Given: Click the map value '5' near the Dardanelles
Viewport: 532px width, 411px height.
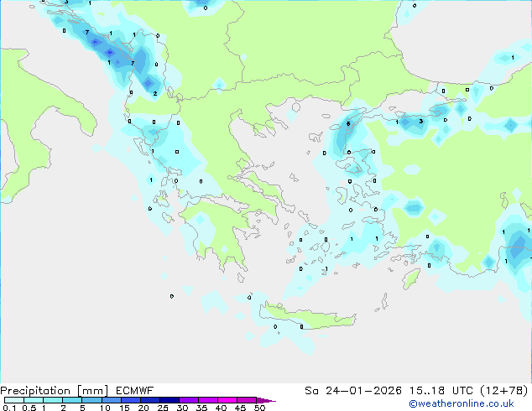Looking at the screenshot, I should (x=348, y=124).
